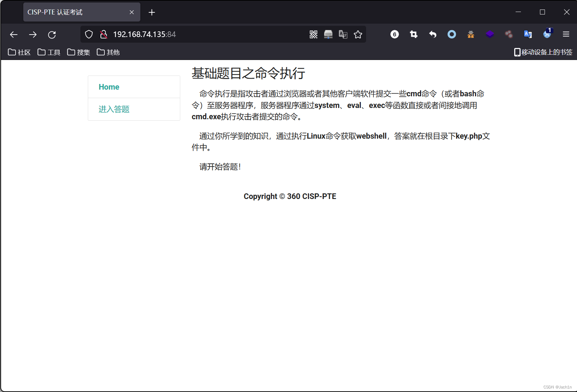The width and height of the screenshot is (577, 392).
Task: Open the 搜集 bookmarks folder
Action: pyautogui.click(x=79, y=52)
